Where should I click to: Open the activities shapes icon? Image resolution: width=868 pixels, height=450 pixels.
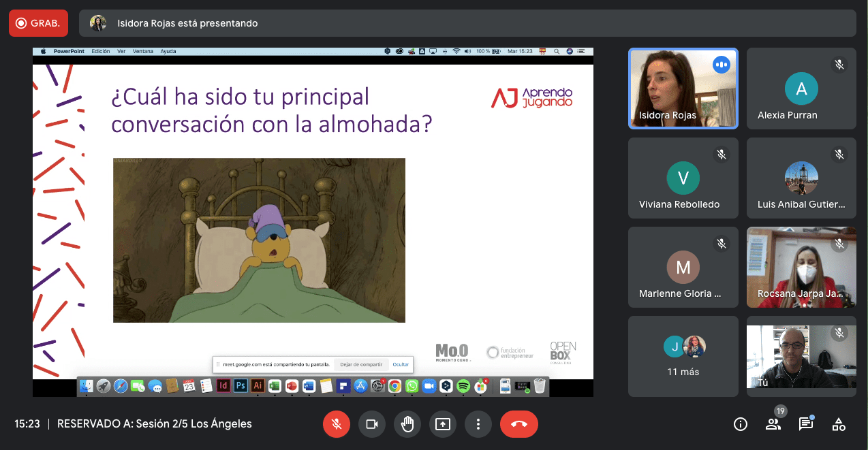tap(839, 424)
